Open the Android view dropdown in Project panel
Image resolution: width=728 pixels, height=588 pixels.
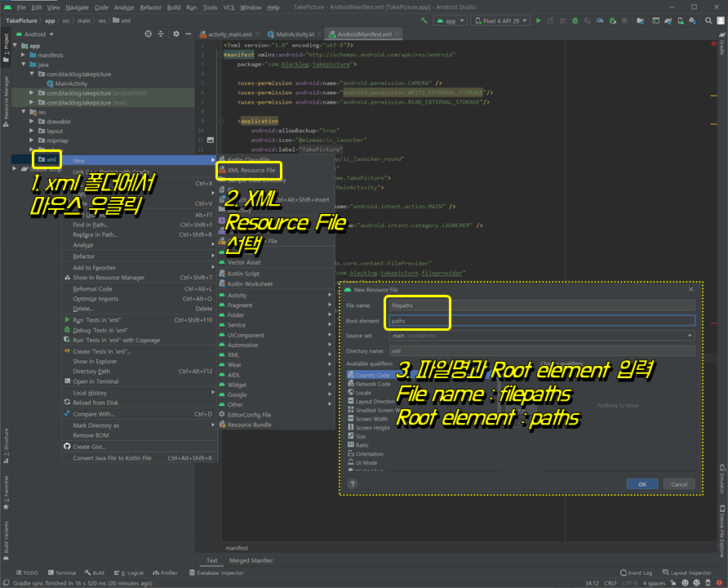coord(35,34)
